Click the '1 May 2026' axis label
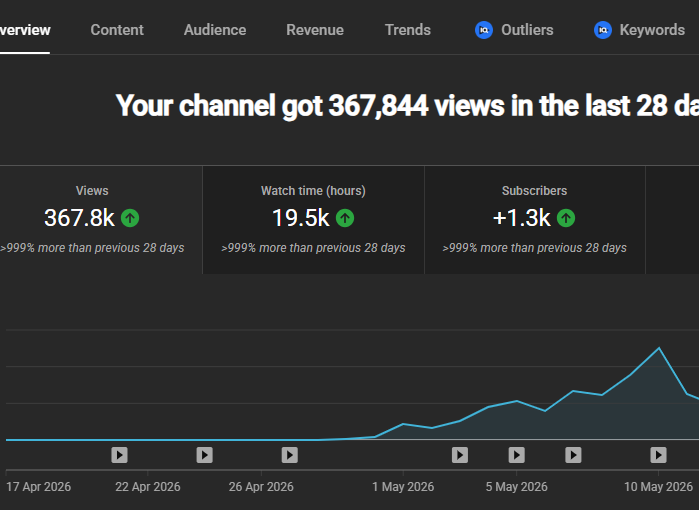 (x=403, y=486)
